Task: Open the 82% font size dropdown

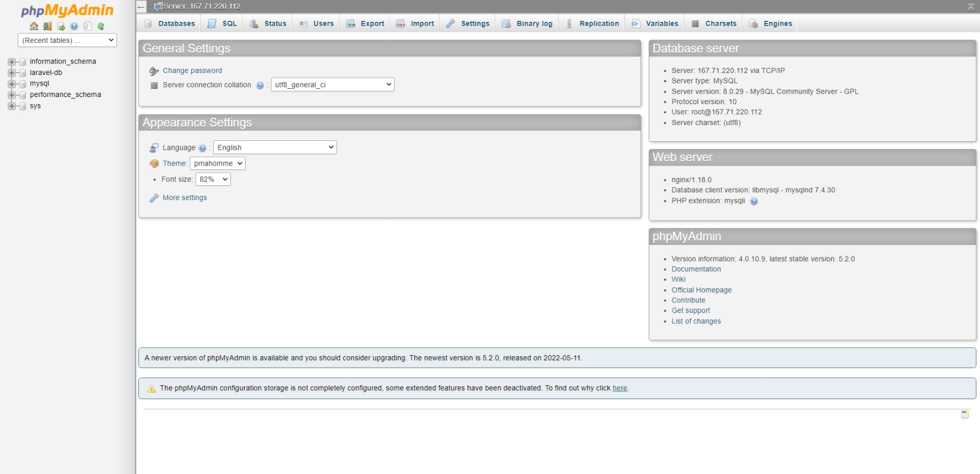Action: click(x=213, y=179)
